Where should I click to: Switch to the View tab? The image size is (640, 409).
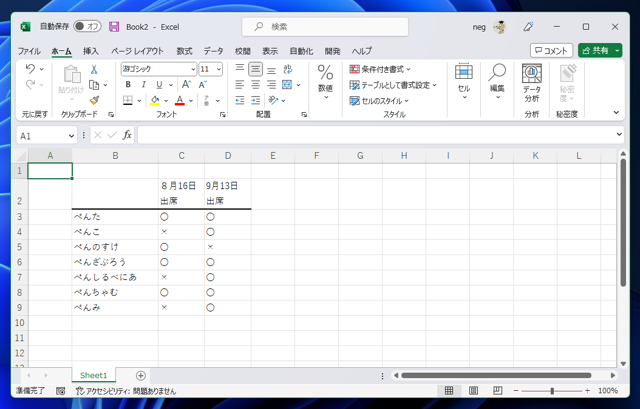click(270, 51)
